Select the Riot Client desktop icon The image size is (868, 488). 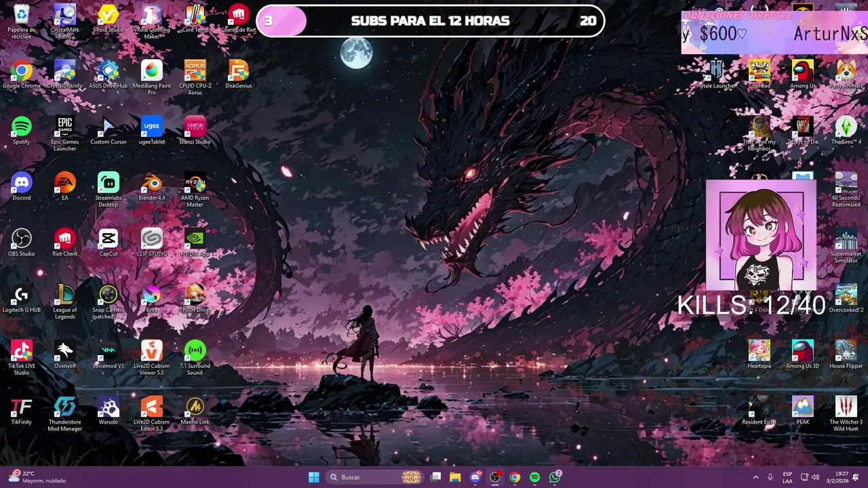[65, 239]
